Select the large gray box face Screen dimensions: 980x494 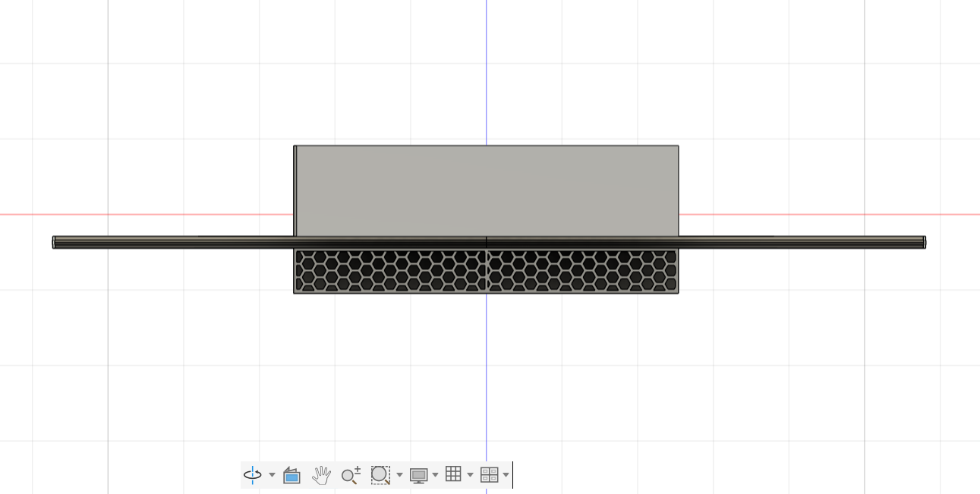pos(487,190)
